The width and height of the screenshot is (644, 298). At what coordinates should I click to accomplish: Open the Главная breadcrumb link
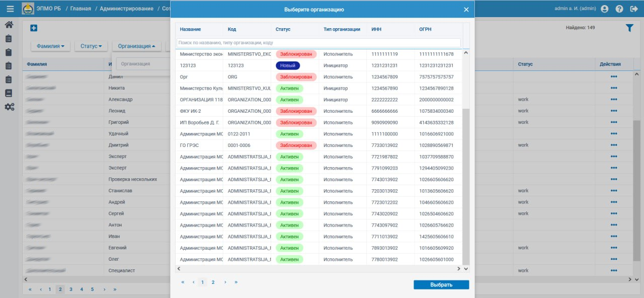[x=80, y=9]
